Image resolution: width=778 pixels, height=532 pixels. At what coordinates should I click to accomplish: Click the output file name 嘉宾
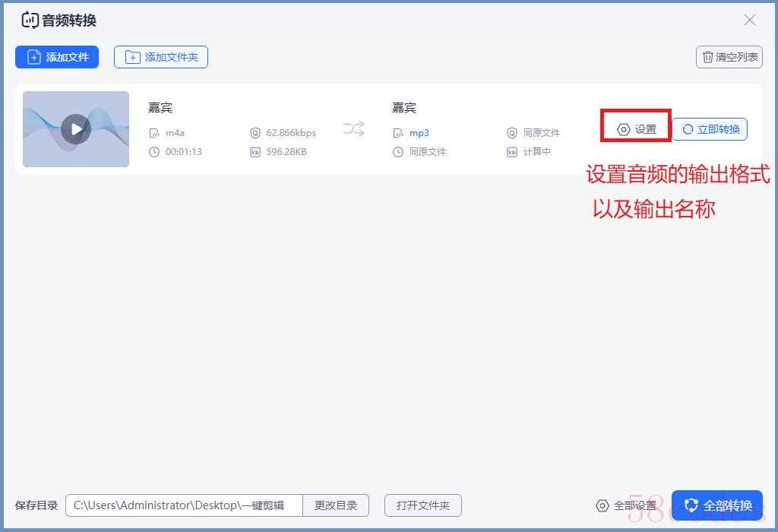point(404,108)
